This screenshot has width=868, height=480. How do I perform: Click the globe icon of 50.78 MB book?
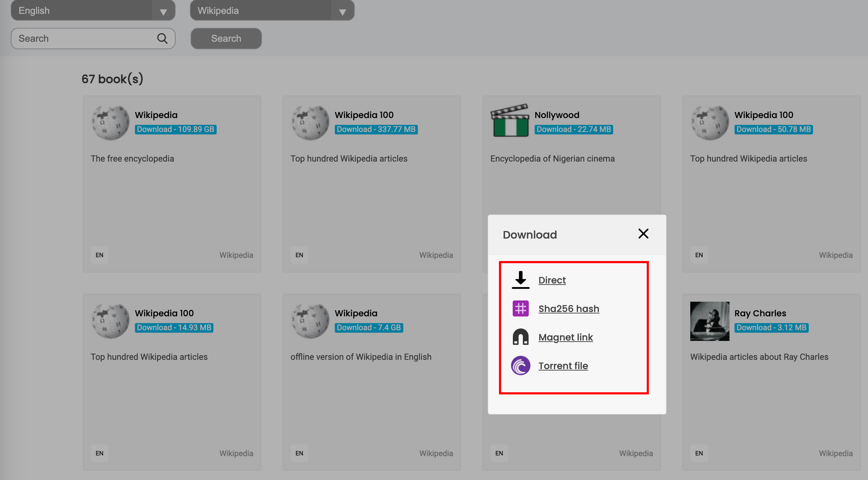[x=710, y=122]
